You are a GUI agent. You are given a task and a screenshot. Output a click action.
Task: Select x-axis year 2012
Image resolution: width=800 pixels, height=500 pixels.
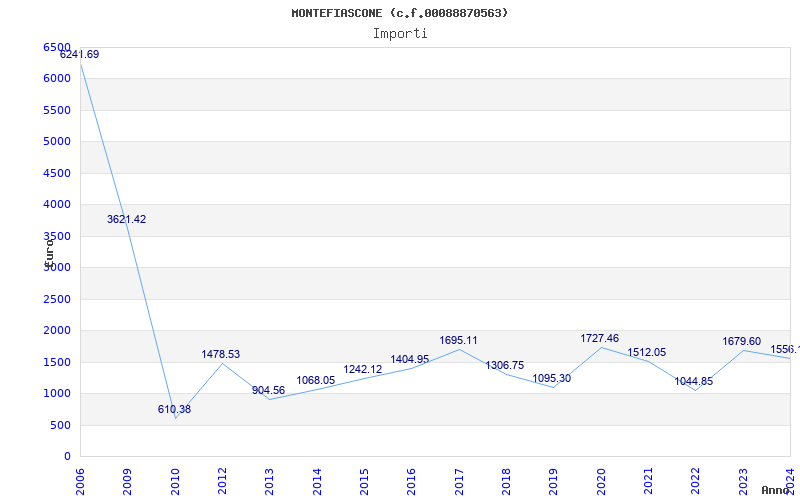point(222,482)
